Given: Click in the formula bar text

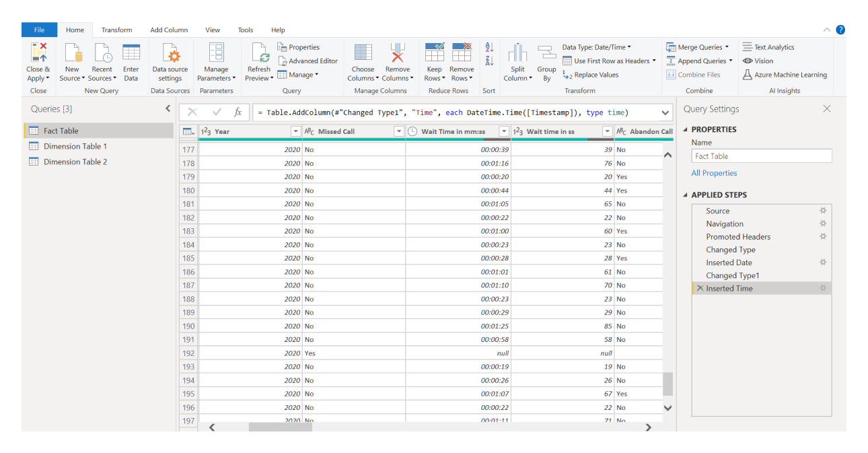Looking at the screenshot, I should (x=444, y=112).
